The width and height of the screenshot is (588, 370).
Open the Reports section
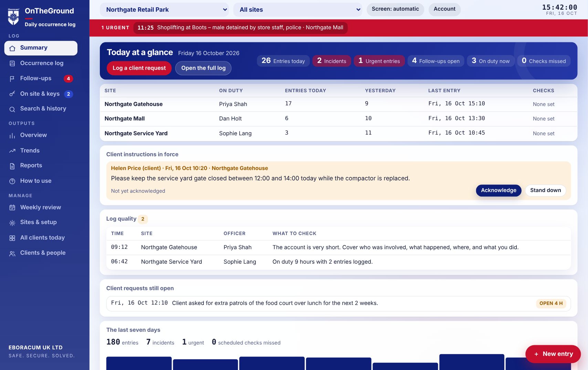coord(41,166)
